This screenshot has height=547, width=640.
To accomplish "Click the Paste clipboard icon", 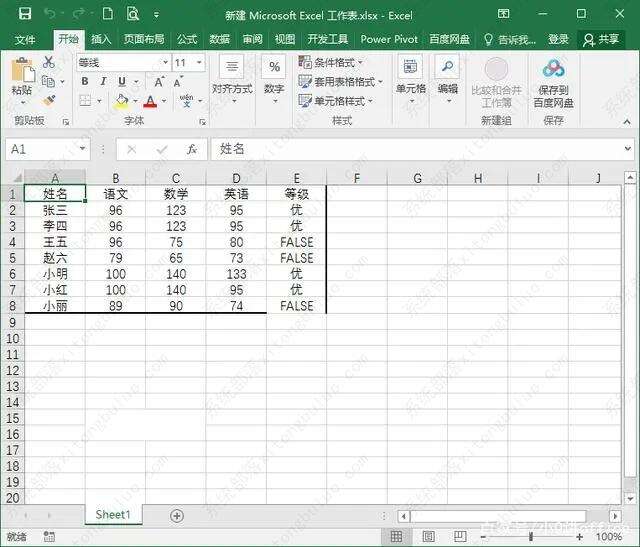I will 21,76.
